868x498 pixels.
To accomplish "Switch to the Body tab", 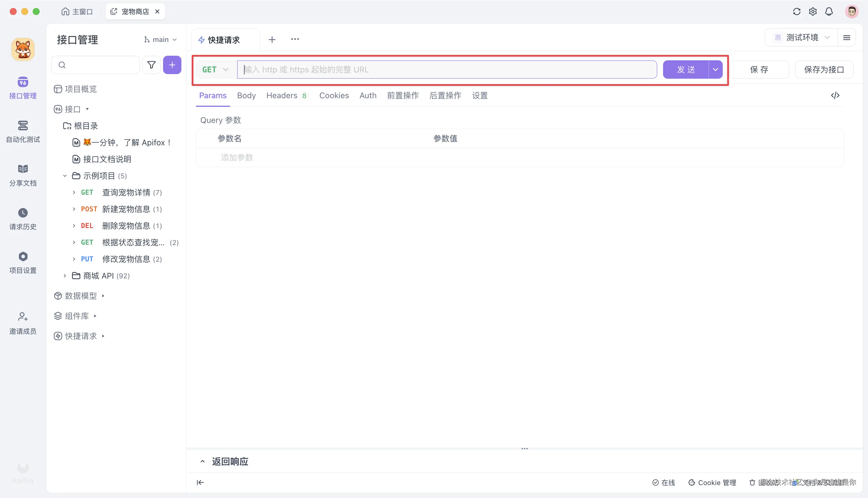I will click(246, 95).
